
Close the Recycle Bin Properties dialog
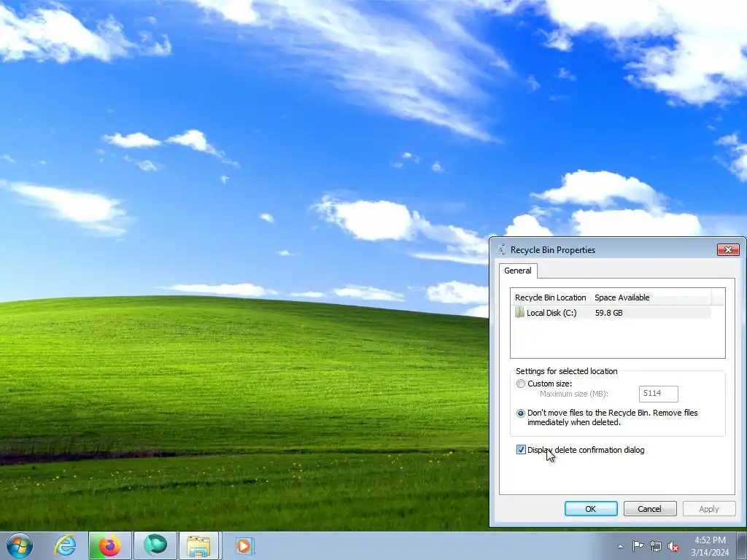(x=728, y=249)
